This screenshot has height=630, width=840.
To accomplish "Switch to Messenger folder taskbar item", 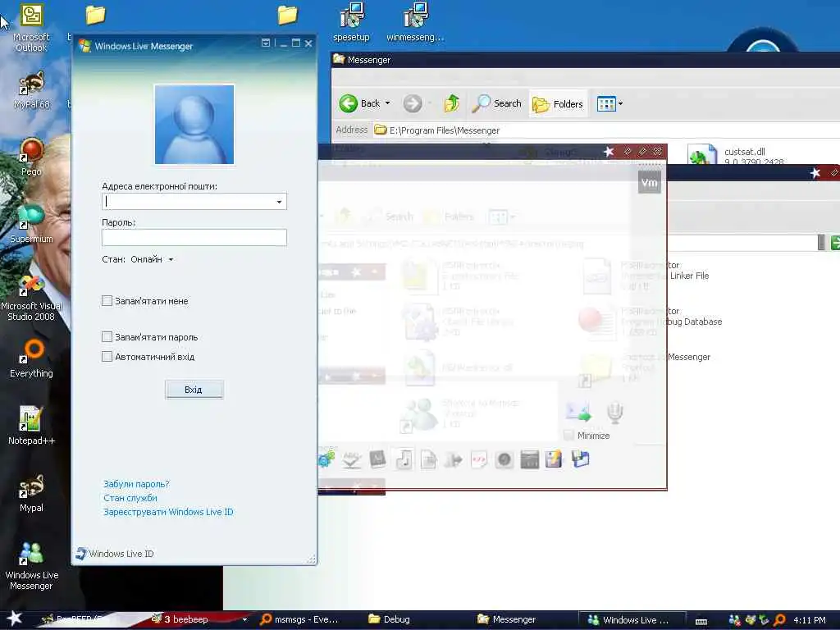I will pos(507,620).
